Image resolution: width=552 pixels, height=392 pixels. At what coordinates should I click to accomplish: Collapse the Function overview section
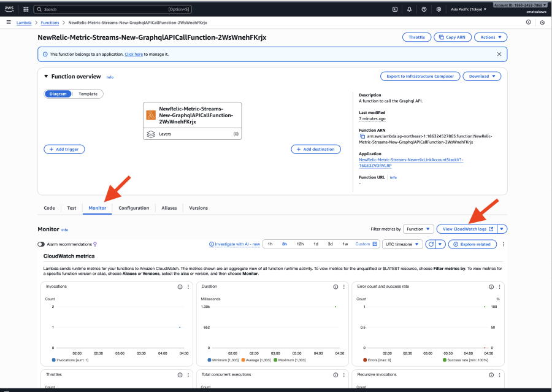pos(46,76)
